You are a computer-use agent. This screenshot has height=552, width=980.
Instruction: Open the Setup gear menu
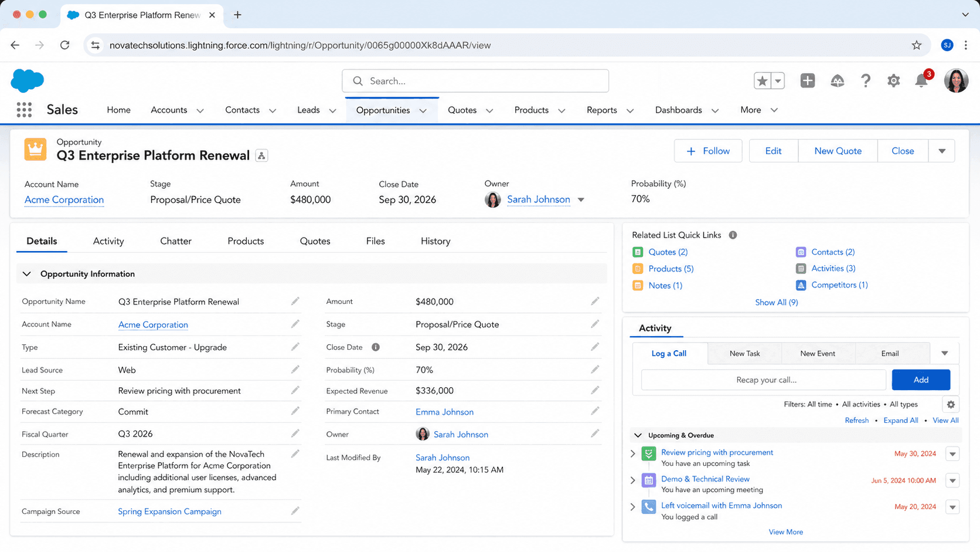[x=893, y=81]
